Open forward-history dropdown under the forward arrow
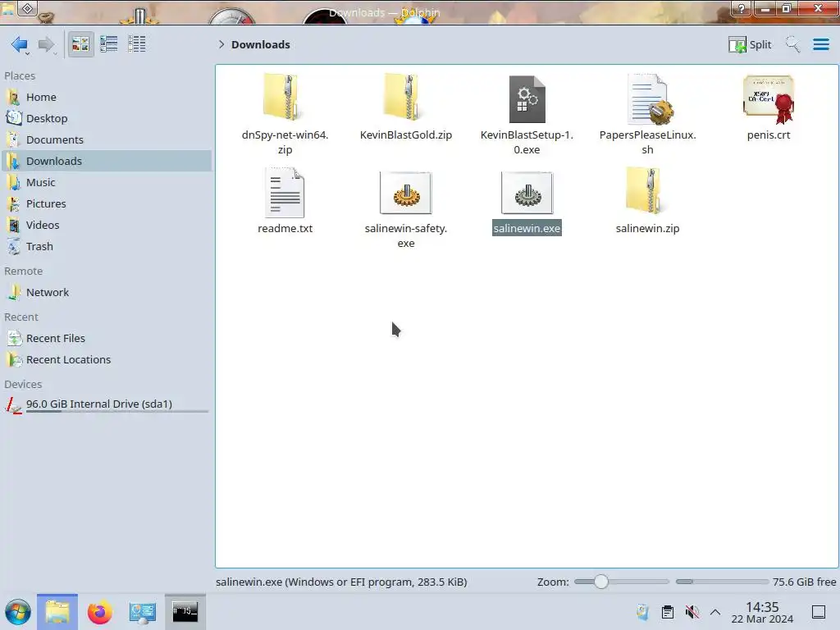 (55, 53)
